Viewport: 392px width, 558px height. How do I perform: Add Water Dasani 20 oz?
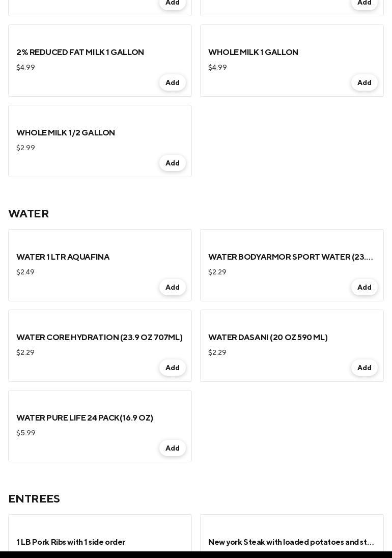(x=364, y=368)
